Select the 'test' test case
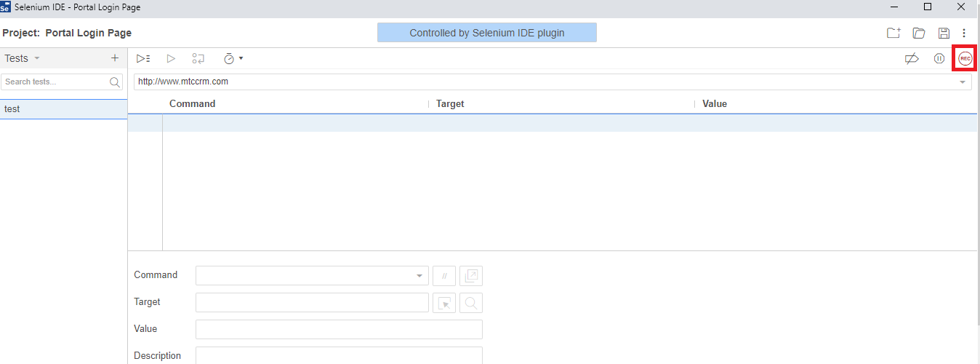This screenshot has width=980, height=364. click(x=64, y=109)
